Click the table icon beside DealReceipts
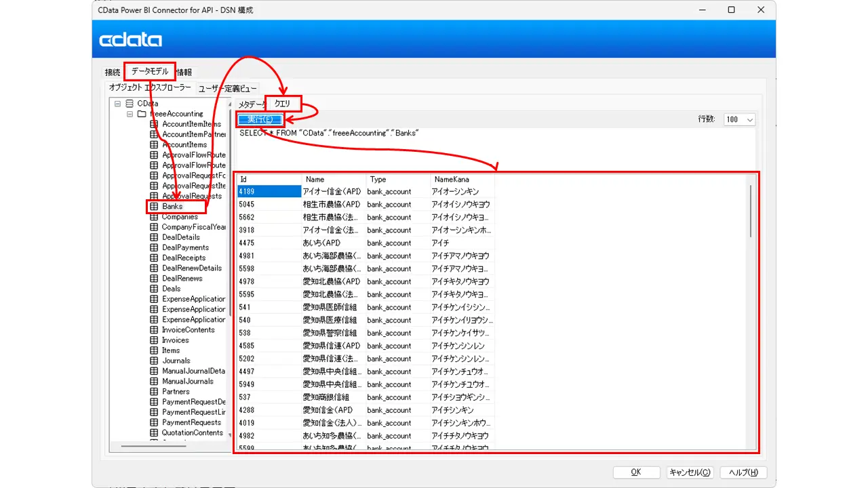Viewport: 868px width, 488px height. pyautogui.click(x=154, y=258)
